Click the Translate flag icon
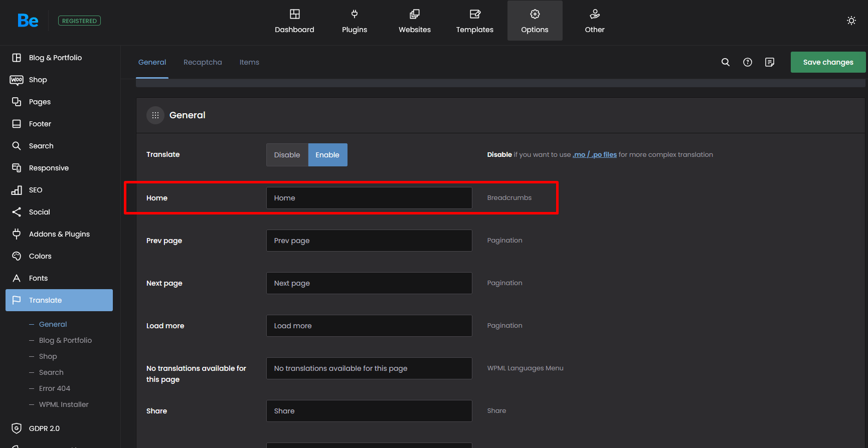868x448 pixels. click(x=17, y=300)
